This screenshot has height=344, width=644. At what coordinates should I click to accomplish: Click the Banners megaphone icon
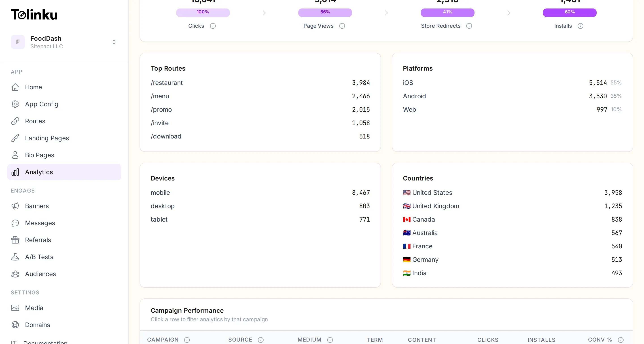tap(15, 206)
